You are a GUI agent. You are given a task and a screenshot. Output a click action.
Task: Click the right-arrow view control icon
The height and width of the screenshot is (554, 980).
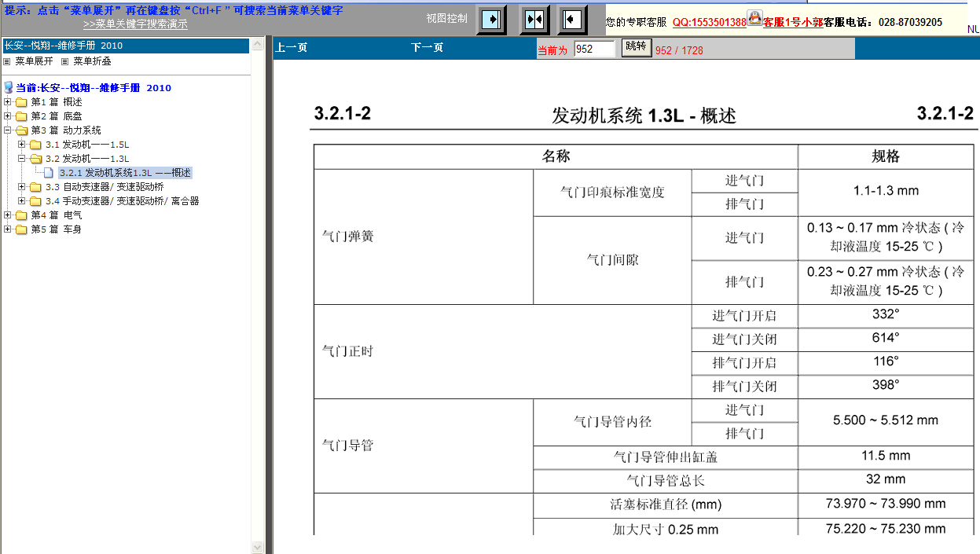[x=491, y=19]
